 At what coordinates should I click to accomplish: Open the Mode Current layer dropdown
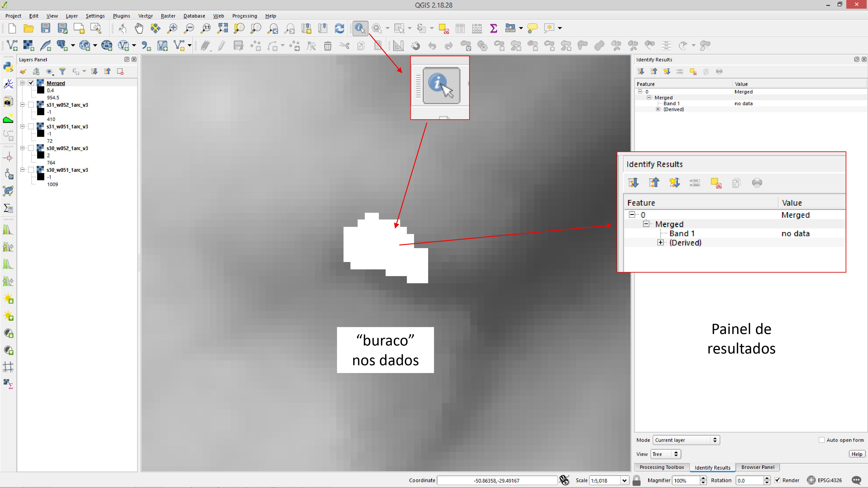click(x=686, y=440)
